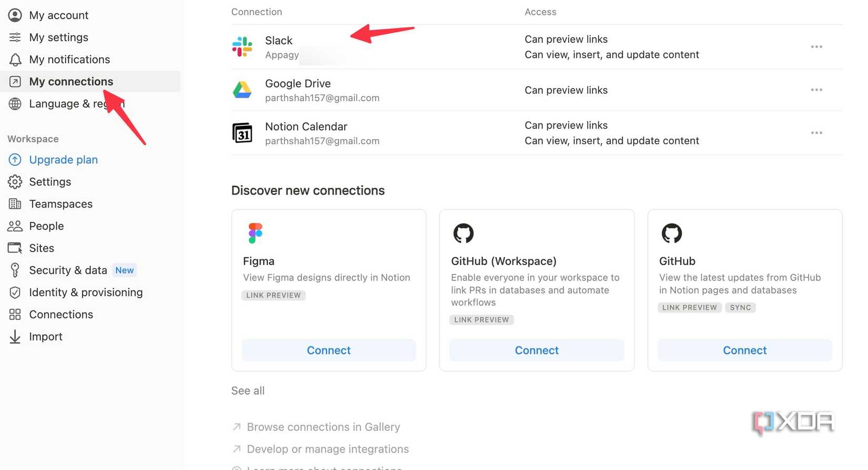Image resolution: width=868 pixels, height=470 pixels.
Task: Open Security & data settings
Action: [68, 270]
